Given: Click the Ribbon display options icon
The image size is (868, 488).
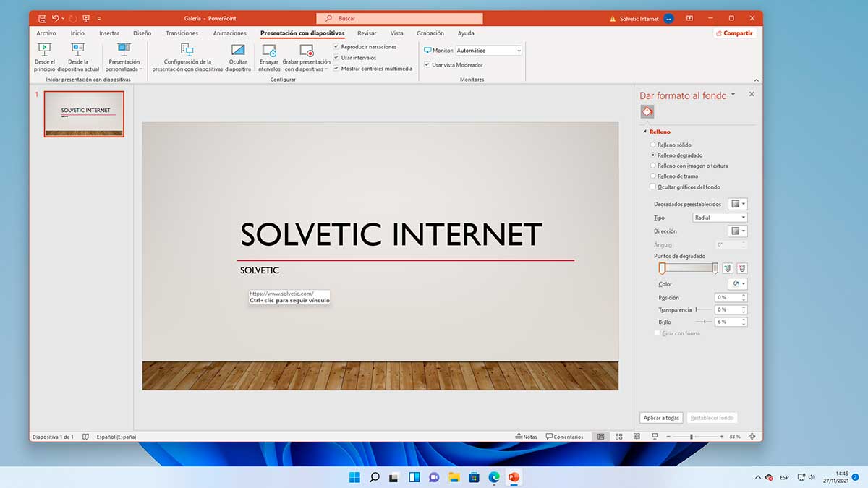Looking at the screenshot, I should coord(689,18).
